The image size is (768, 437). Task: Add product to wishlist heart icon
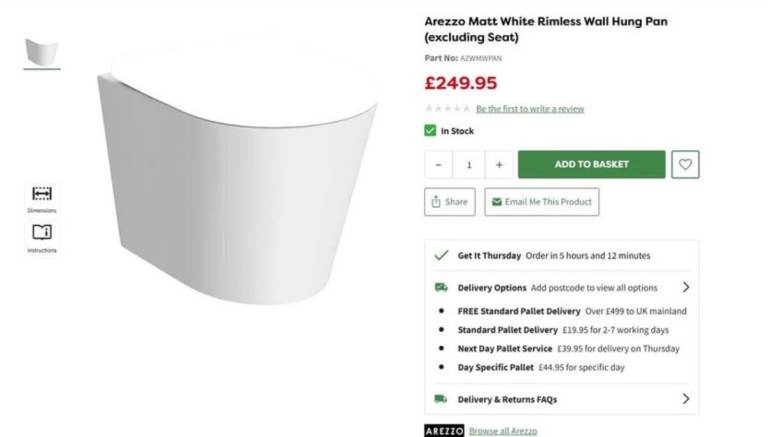point(685,164)
